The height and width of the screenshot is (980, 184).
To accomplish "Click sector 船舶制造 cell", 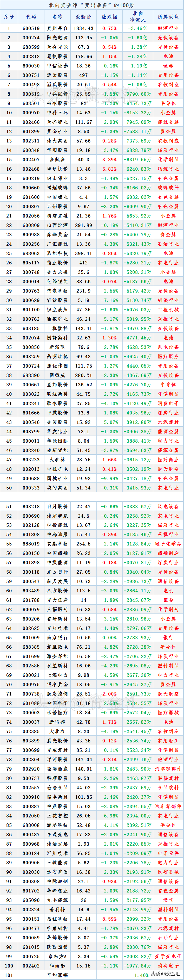I will (168, 554).
